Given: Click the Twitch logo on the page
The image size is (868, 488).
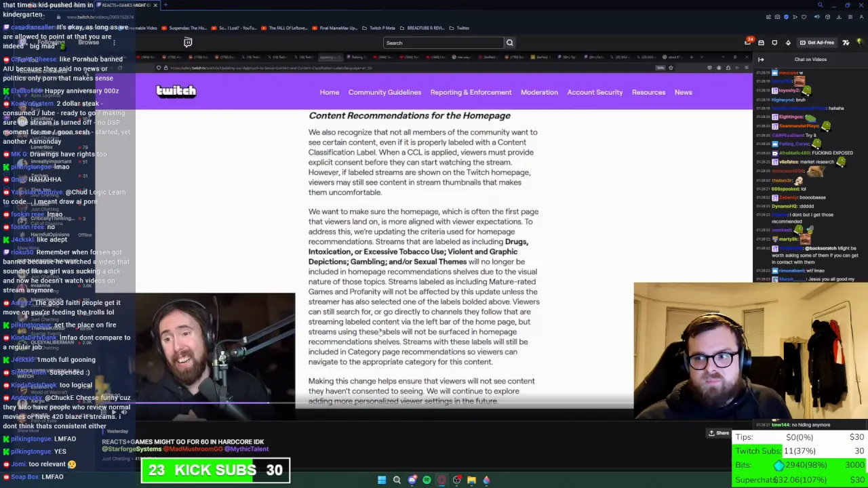Looking at the screenshot, I should coord(176,91).
